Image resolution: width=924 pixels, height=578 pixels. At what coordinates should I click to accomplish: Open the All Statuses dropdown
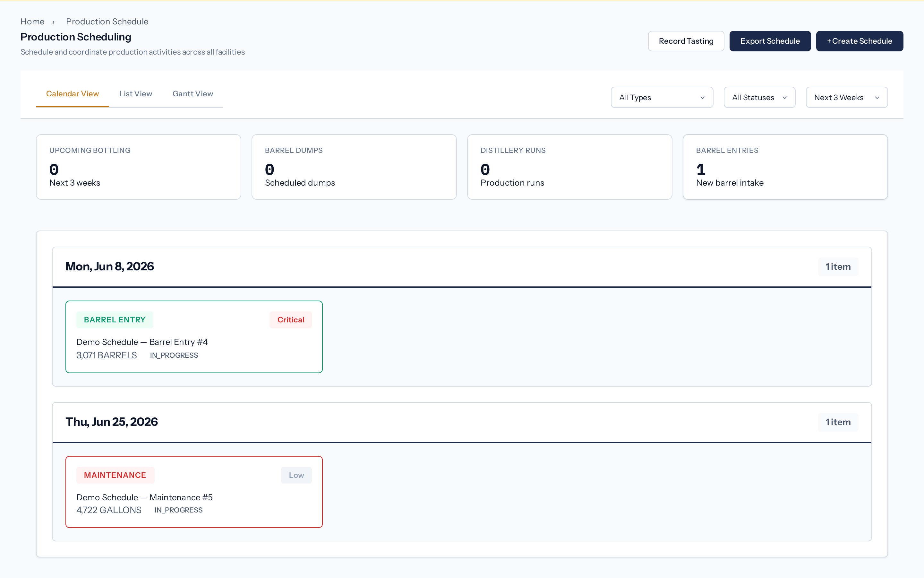click(x=759, y=98)
